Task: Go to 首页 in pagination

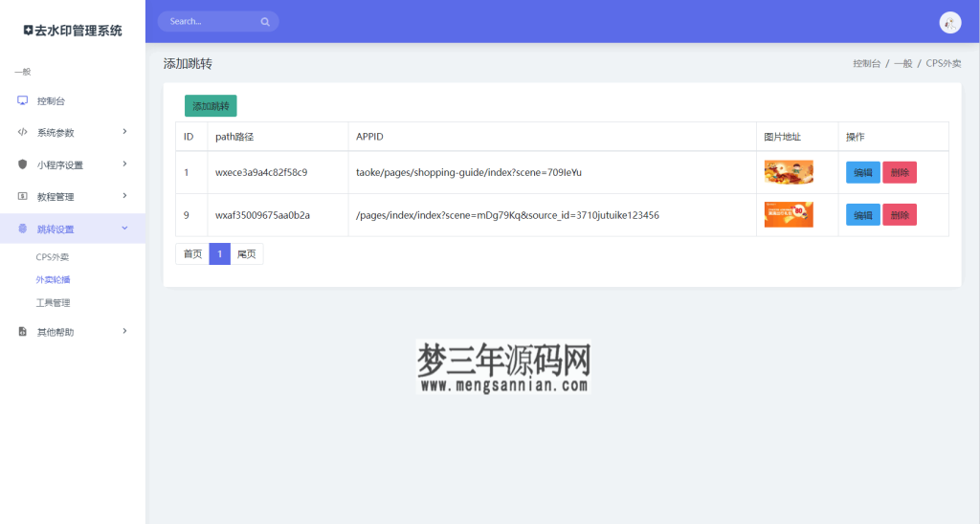Action: [x=192, y=254]
